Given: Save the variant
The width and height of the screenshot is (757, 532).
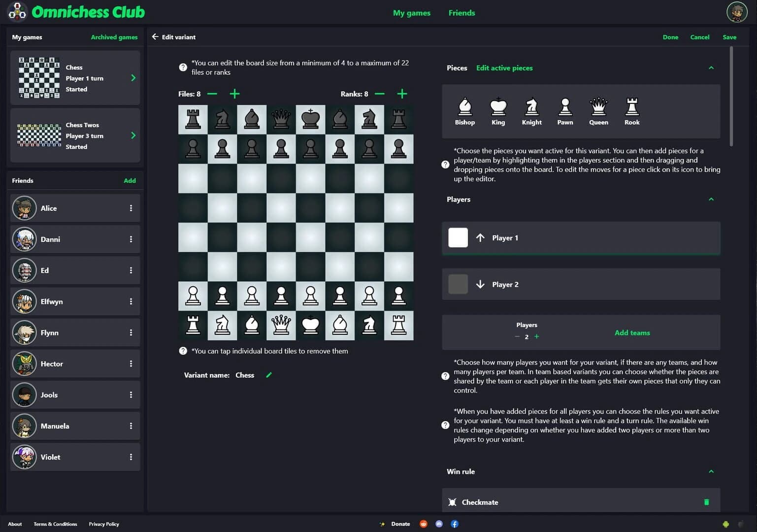Looking at the screenshot, I should coord(729,37).
